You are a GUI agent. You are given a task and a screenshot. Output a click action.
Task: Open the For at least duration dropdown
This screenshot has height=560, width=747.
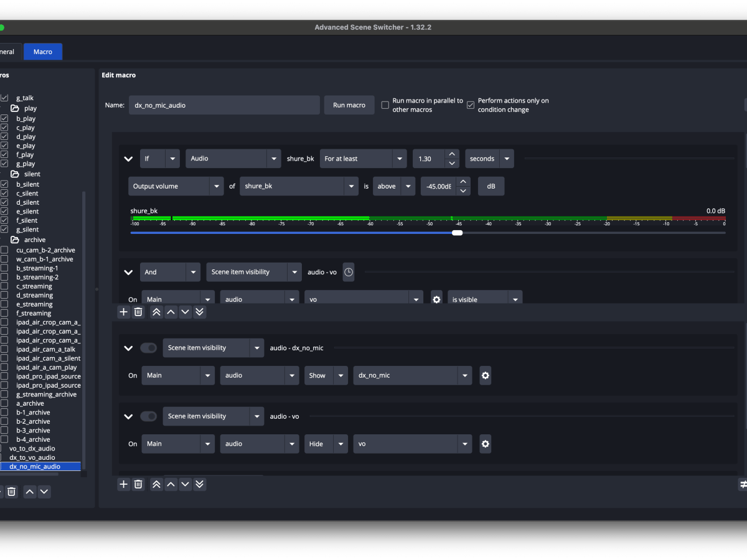[x=363, y=159]
